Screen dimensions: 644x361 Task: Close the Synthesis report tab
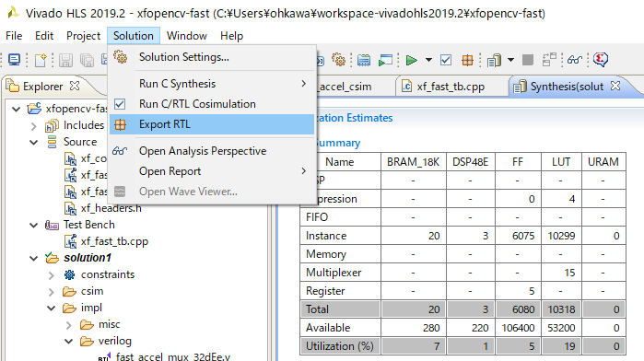(615, 86)
